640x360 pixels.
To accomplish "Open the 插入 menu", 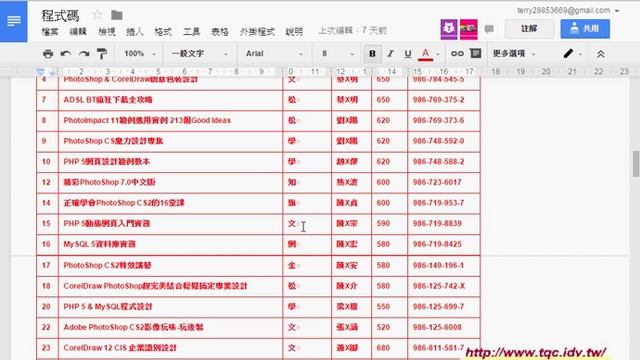I will pyautogui.click(x=135, y=31).
